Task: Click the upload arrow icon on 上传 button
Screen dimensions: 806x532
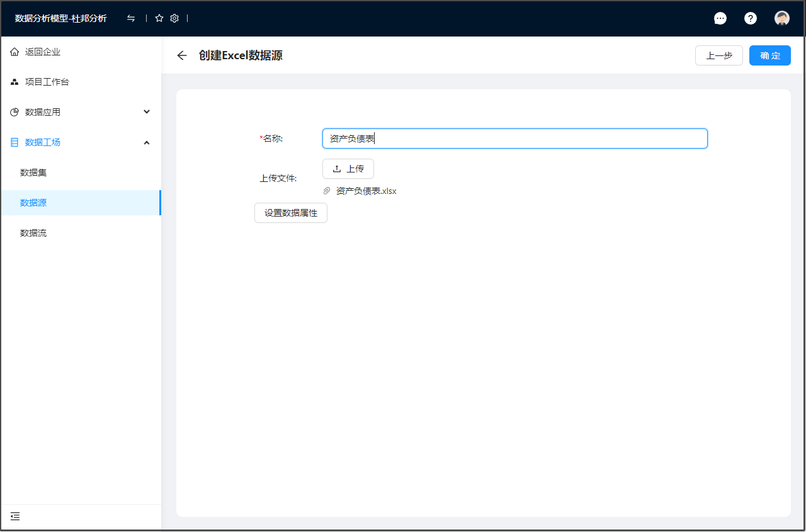Action: (x=335, y=168)
